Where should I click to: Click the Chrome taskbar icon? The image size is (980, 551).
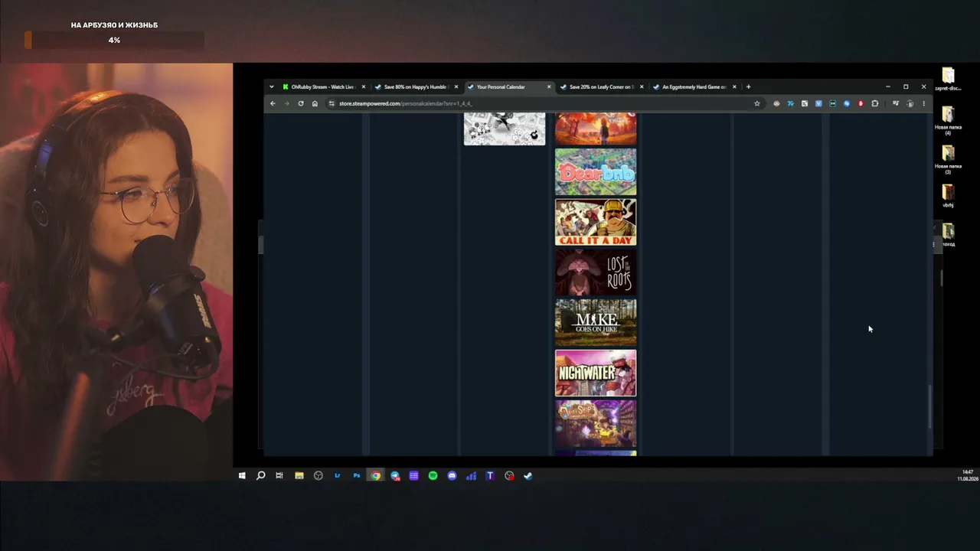(376, 476)
